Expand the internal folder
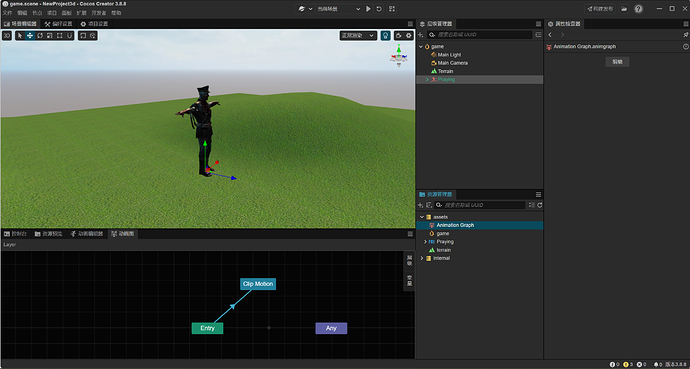 pyautogui.click(x=421, y=258)
